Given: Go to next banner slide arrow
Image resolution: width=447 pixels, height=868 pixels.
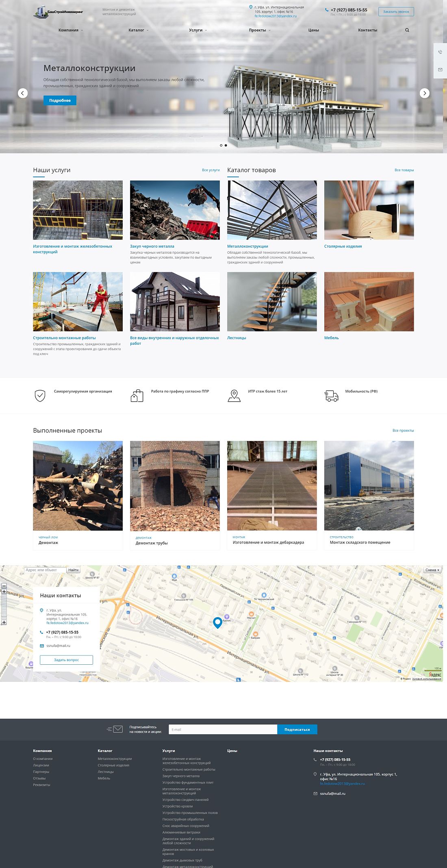Looking at the screenshot, I should point(425,93).
